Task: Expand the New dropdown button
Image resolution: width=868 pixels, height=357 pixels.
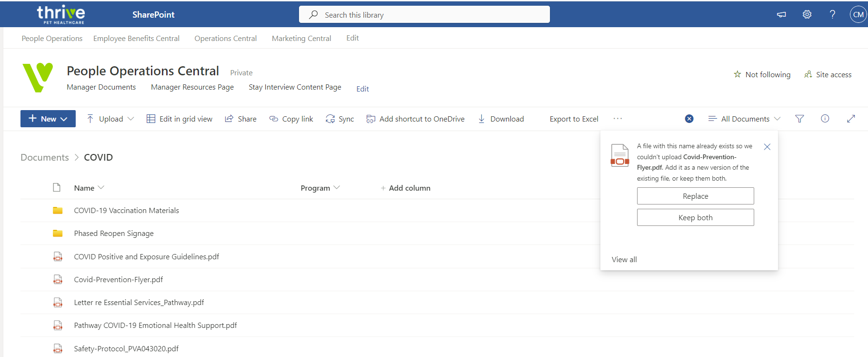Action: (48, 119)
